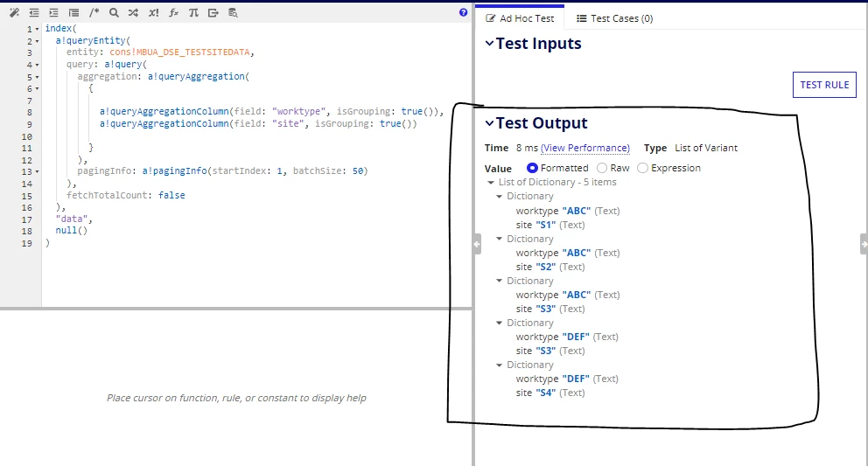Open the View Performance link
This screenshot has height=466, width=868.
point(585,148)
